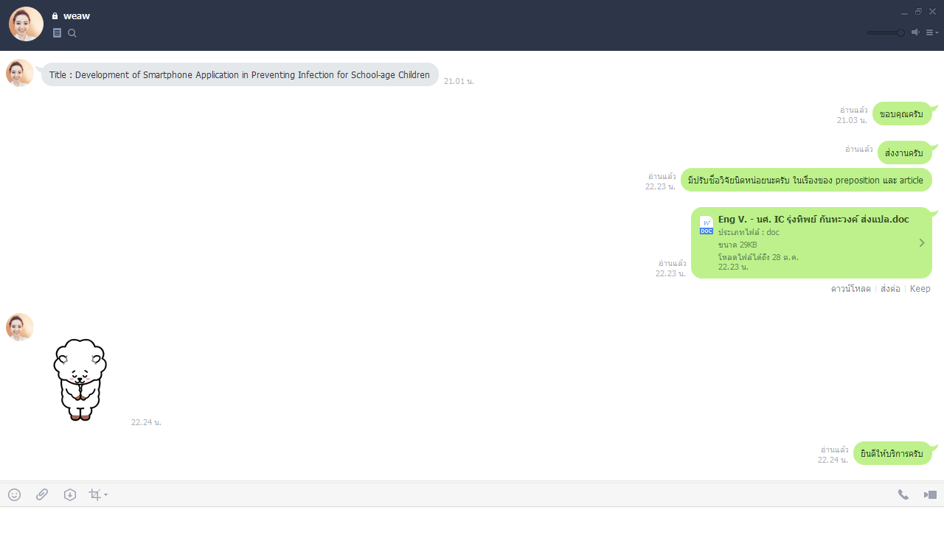Viewport: 944px width, 560px height.
Task: Open the Keep save icon in toolbar
Action: (x=70, y=494)
